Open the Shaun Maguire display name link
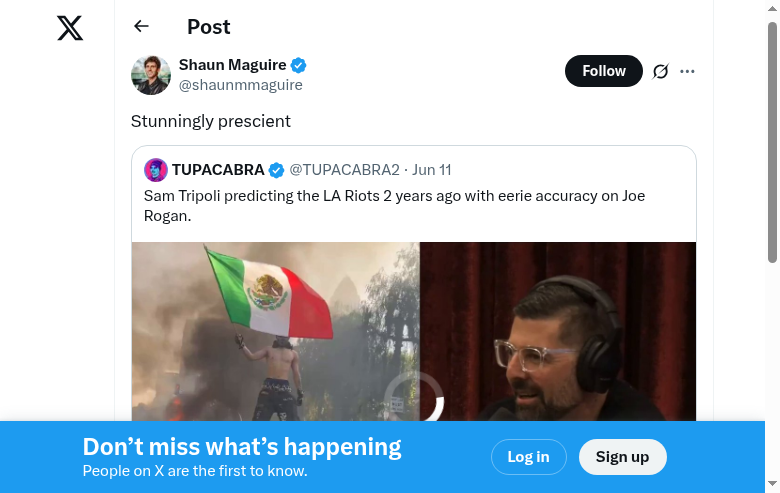Viewport: 780px width, 493px height. tap(232, 65)
